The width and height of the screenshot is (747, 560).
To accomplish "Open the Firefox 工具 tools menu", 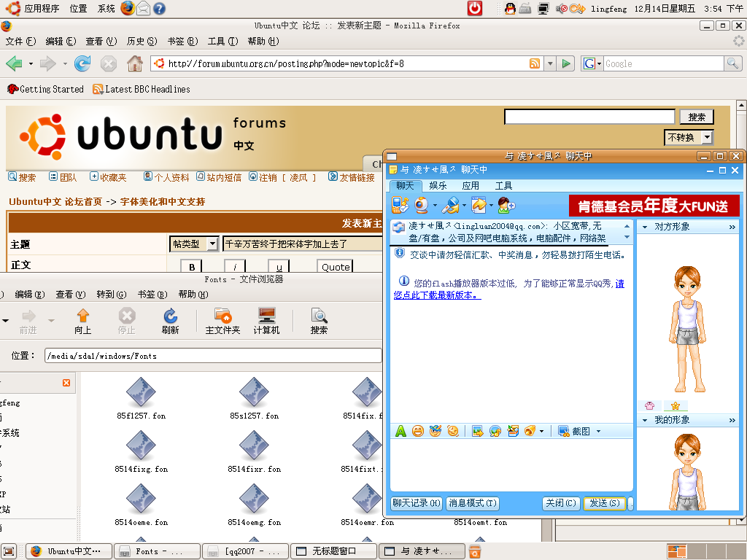I will pyautogui.click(x=222, y=42).
